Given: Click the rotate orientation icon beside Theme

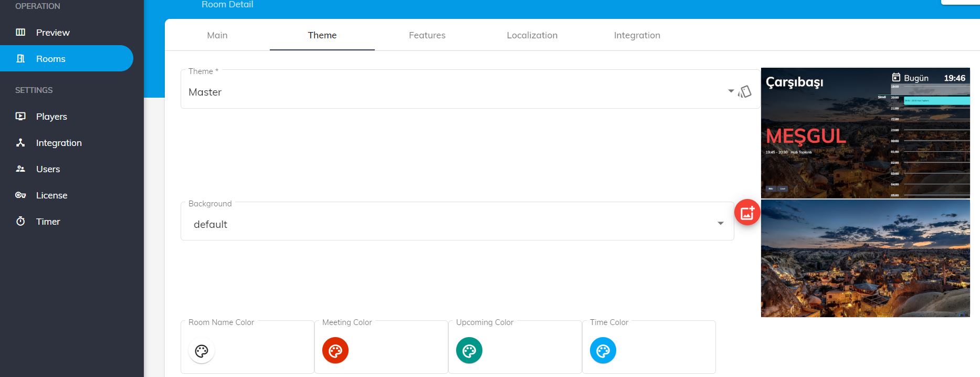Looking at the screenshot, I should tap(744, 92).
